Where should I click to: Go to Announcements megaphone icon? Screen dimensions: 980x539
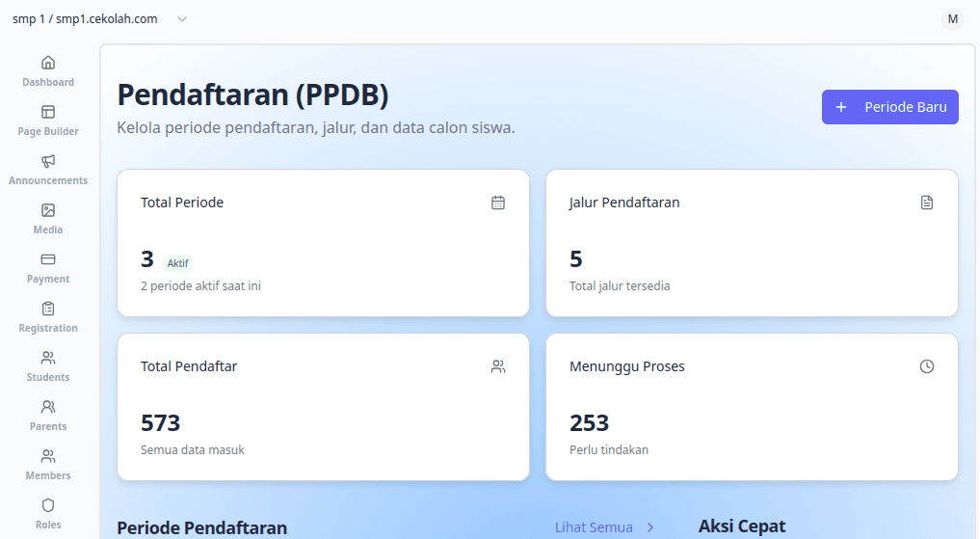click(48, 161)
